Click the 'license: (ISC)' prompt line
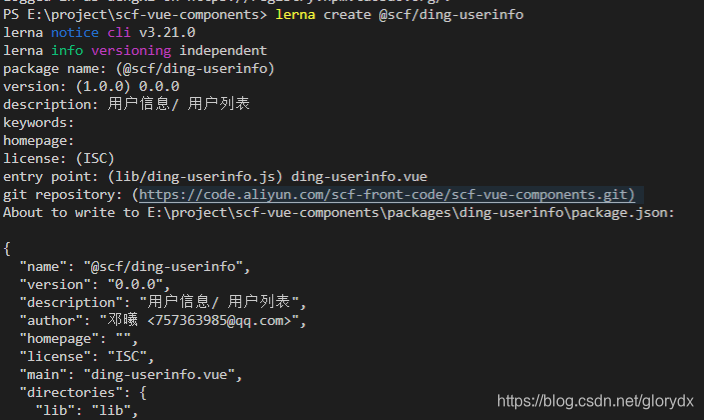This screenshot has height=420, width=704. tap(59, 159)
